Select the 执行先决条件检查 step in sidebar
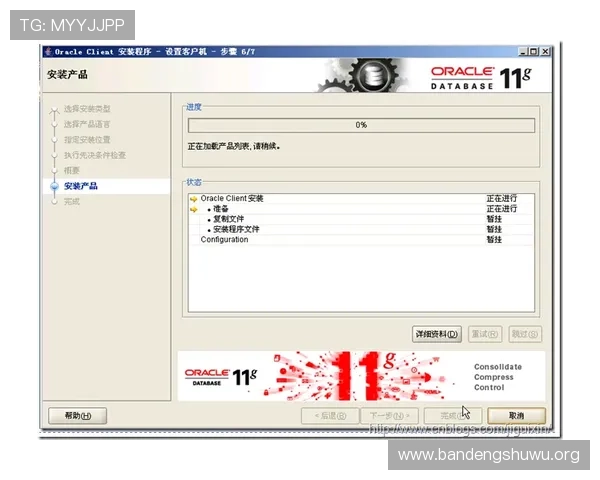600x480 pixels. click(x=95, y=155)
